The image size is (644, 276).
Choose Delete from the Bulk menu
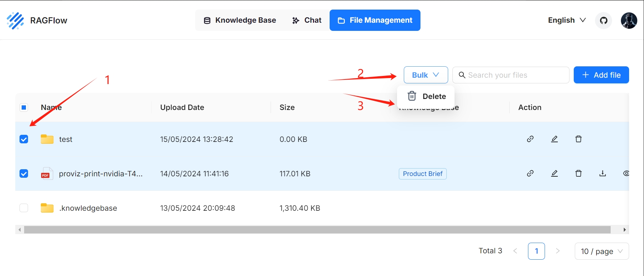(x=427, y=96)
